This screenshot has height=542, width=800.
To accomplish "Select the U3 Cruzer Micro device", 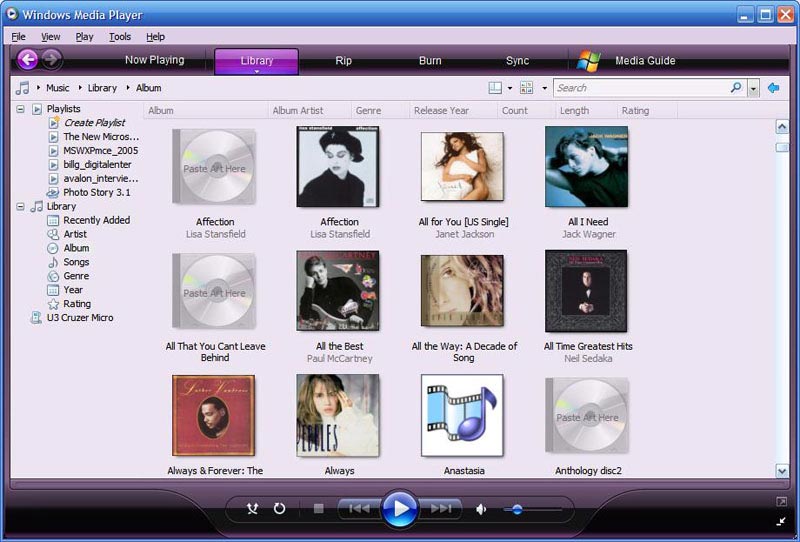I will [x=80, y=317].
